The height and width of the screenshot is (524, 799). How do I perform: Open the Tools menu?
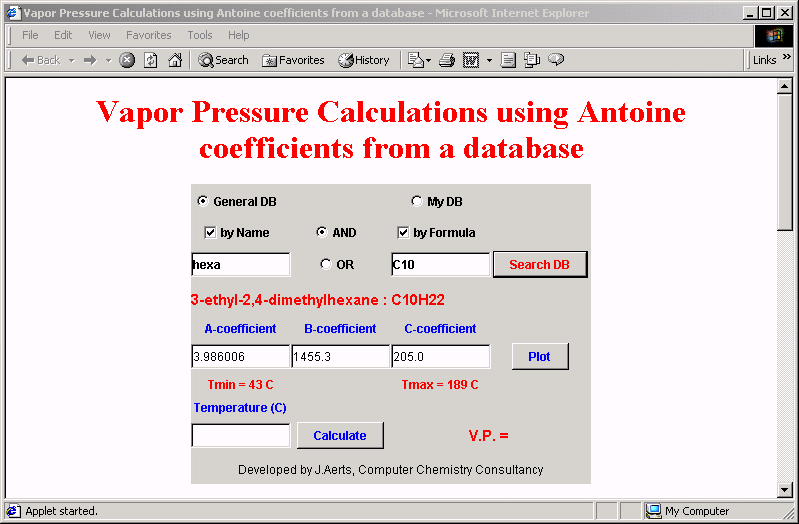click(200, 35)
